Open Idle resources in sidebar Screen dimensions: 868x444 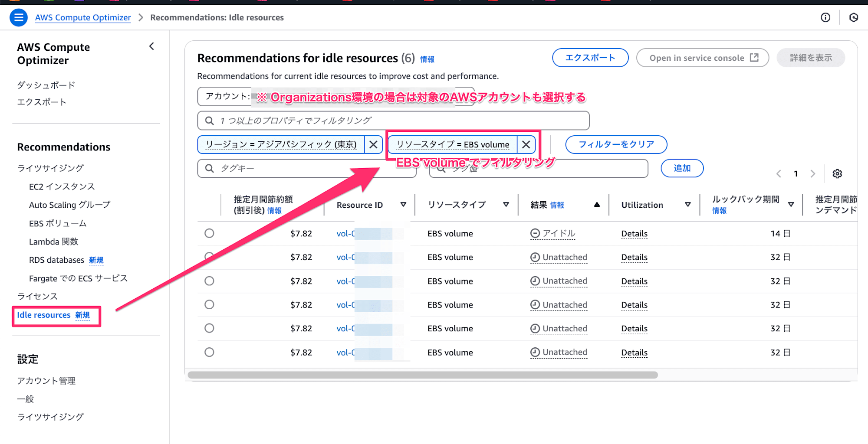click(44, 315)
